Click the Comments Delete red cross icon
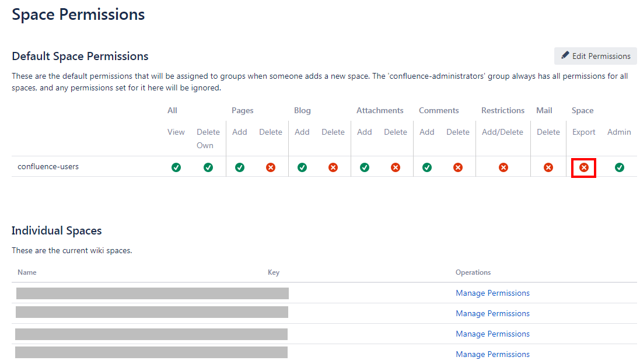The height and width of the screenshot is (364, 640). pyautogui.click(x=458, y=167)
